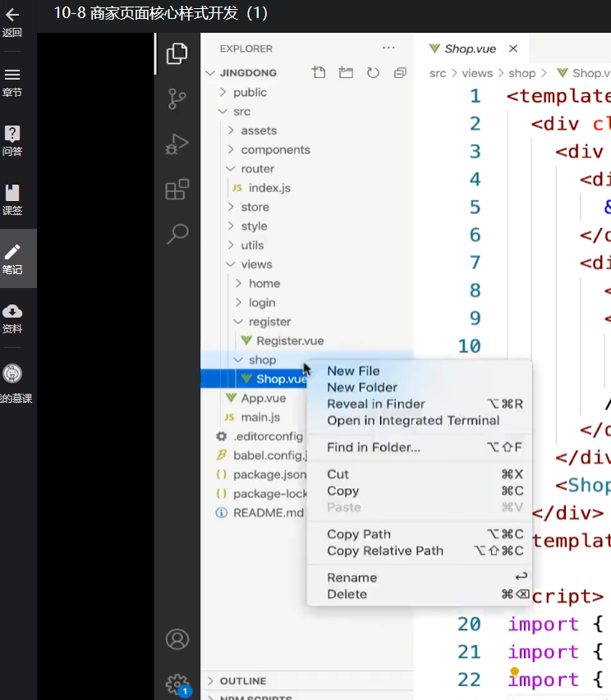
Task: Expand the components folder
Action: pyautogui.click(x=275, y=150)
